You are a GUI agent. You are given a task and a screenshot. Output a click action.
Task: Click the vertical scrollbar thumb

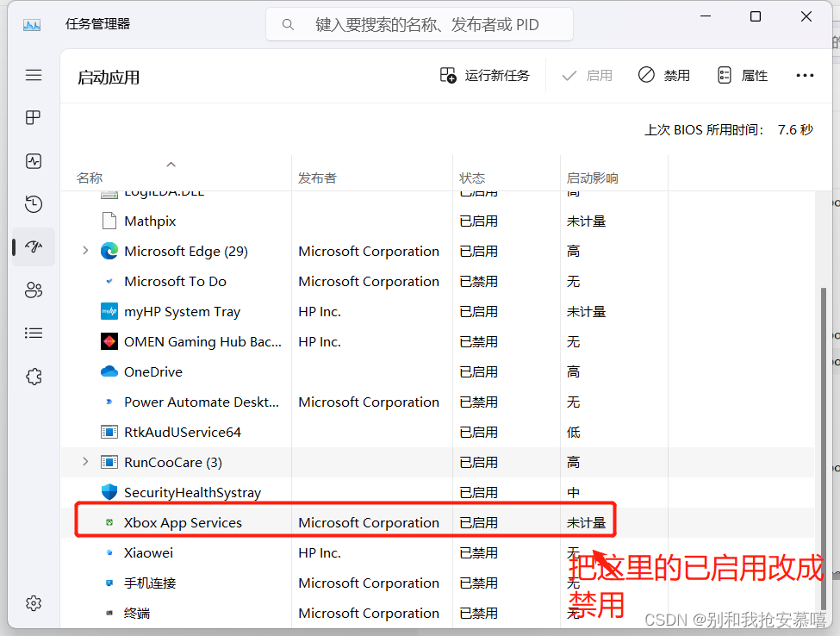point(824,448)
